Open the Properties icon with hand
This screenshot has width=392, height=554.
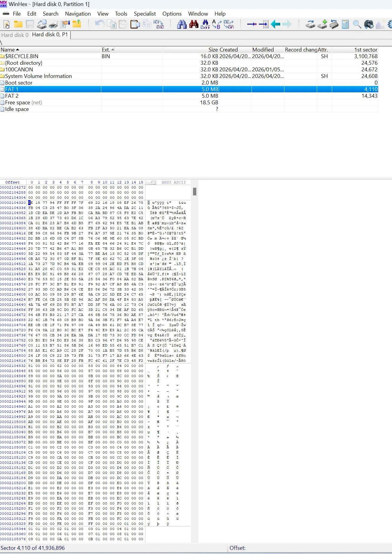tap(65, 24)
